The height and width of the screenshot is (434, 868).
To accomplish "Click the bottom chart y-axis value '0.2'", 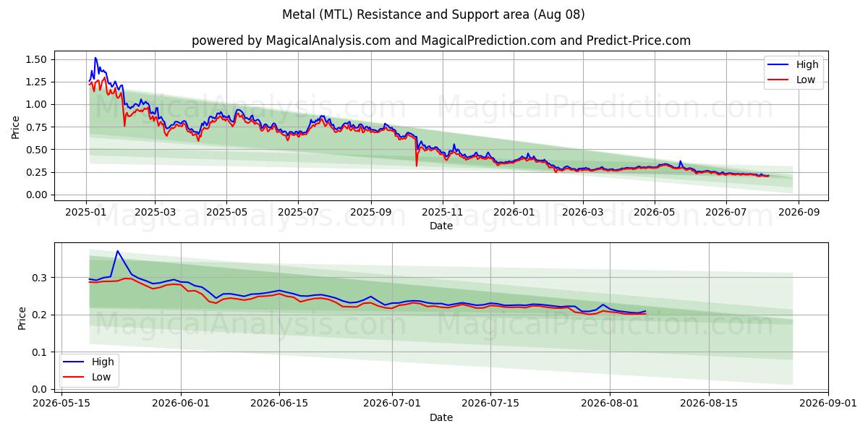I will coord(41,315).
